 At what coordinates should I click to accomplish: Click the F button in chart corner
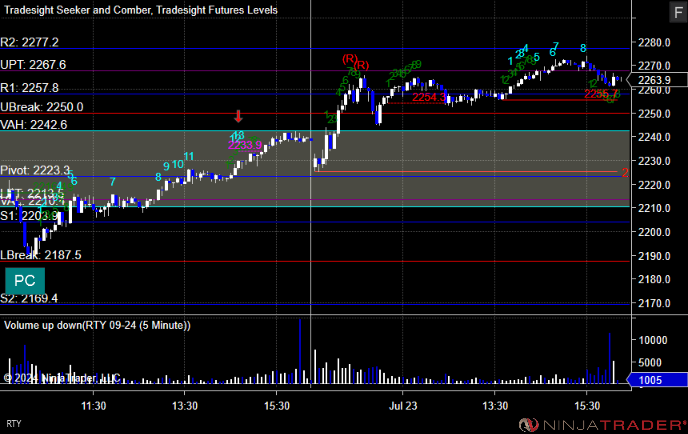tap(678, 12)
